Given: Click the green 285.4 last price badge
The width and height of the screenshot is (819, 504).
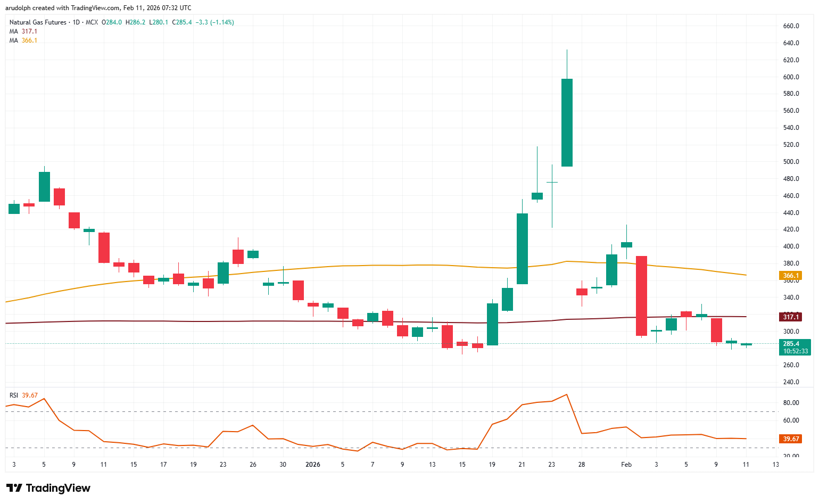Looking at the screenshot, I should coord(791,343).
